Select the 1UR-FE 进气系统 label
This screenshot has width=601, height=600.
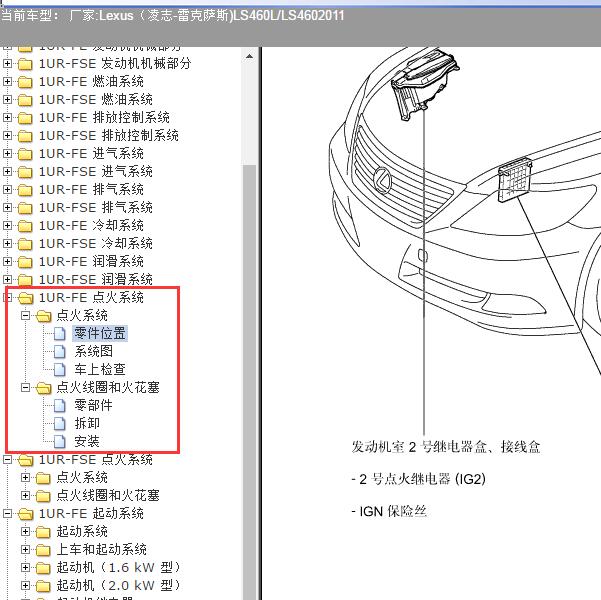[91, 153]
